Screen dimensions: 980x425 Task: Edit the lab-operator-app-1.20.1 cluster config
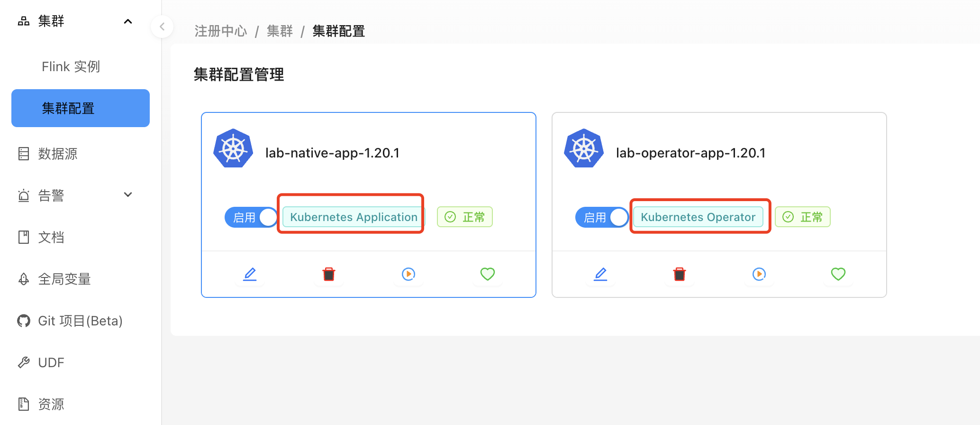[x=600, y=274]
